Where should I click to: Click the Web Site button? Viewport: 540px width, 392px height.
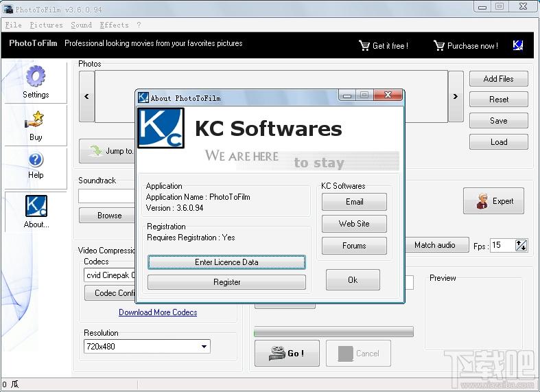click(x=354, y=224)
